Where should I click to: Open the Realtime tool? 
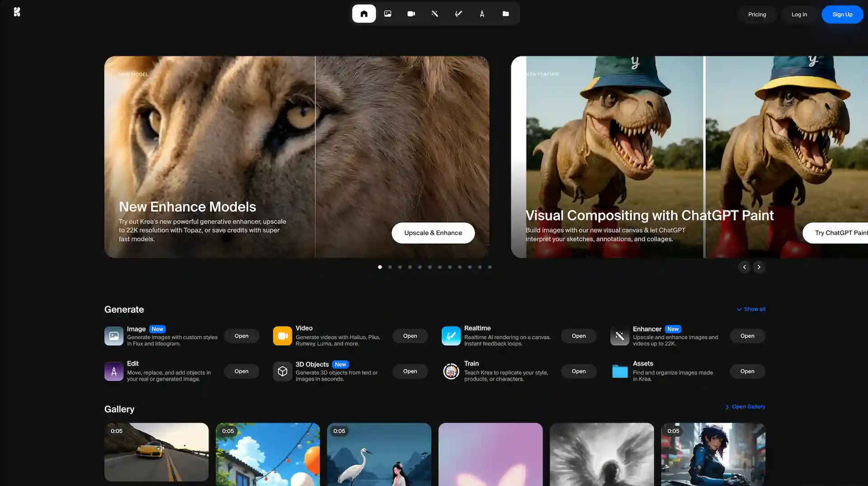pos(579,336)
